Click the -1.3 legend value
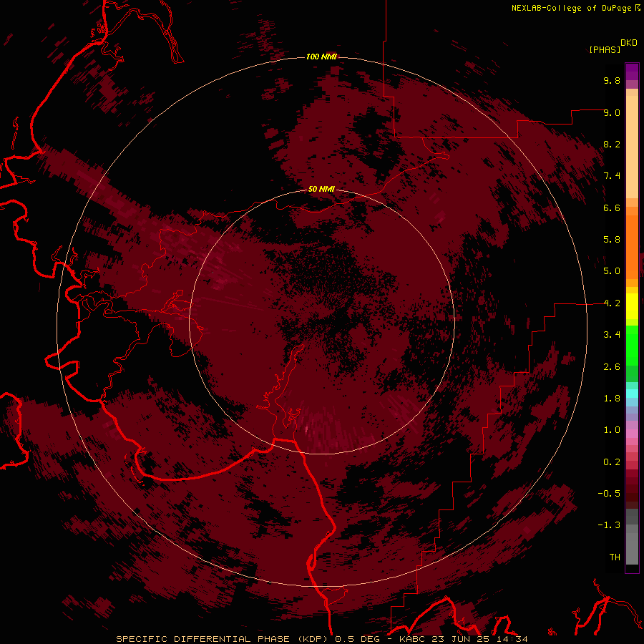The height and width of the screenshot is (644, 644). pos(609,525)
